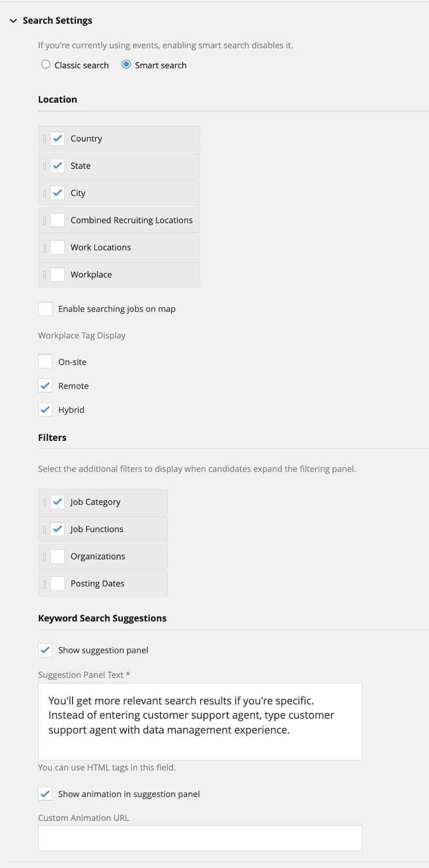429x868 pixels.
Task: Enable the Combined Recruiting Locations option
Action: [58, 220]
